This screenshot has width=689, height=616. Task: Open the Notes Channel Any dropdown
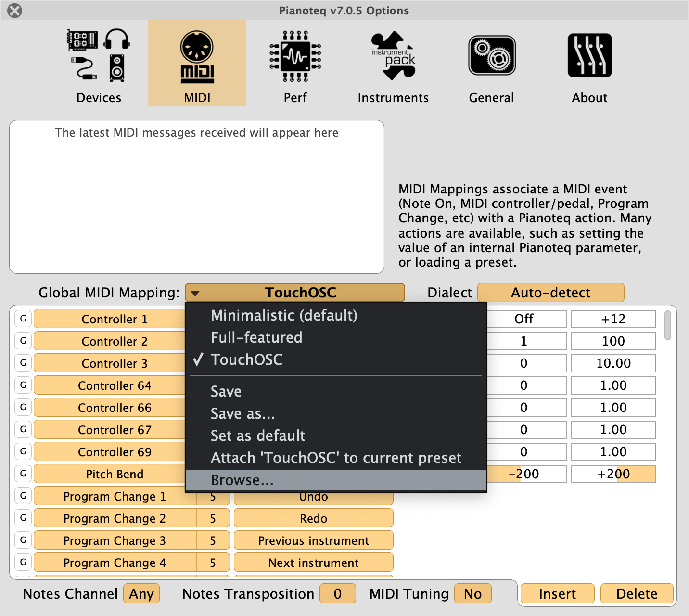click(x=141, y=593)
